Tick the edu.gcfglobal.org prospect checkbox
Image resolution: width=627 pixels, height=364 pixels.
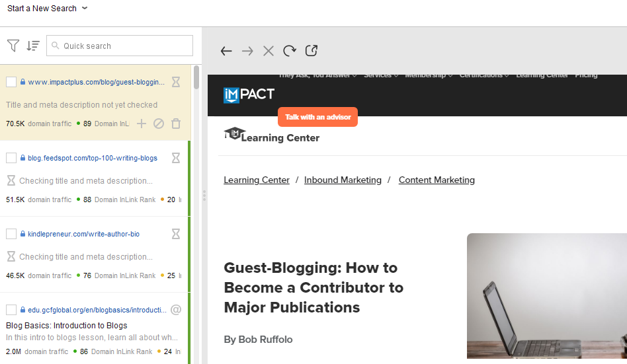tap(11, 310)
